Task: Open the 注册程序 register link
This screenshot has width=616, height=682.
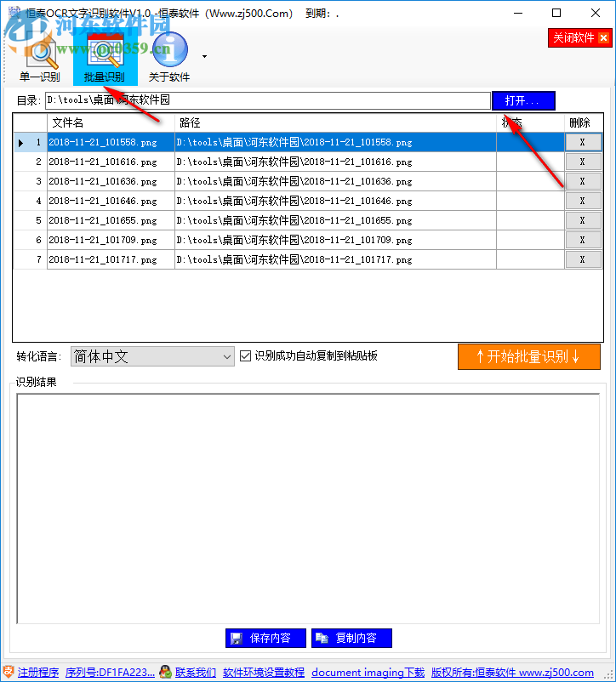Action: click(38, 673)
